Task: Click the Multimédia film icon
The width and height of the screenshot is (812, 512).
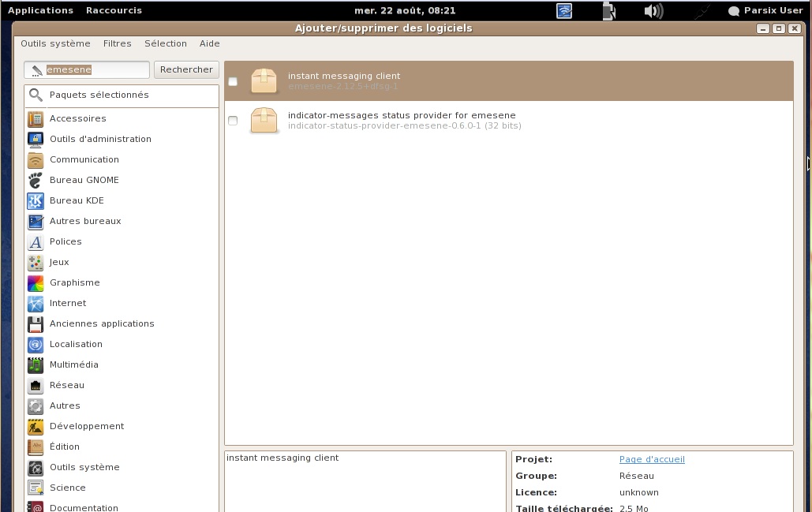Action: pos(36,365)
